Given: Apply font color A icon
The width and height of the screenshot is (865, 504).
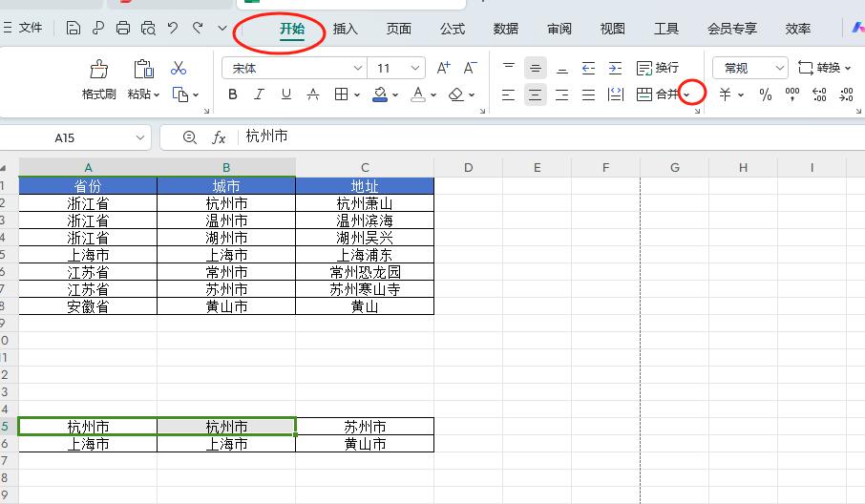Looking at the screenshot, I should 418,94.
